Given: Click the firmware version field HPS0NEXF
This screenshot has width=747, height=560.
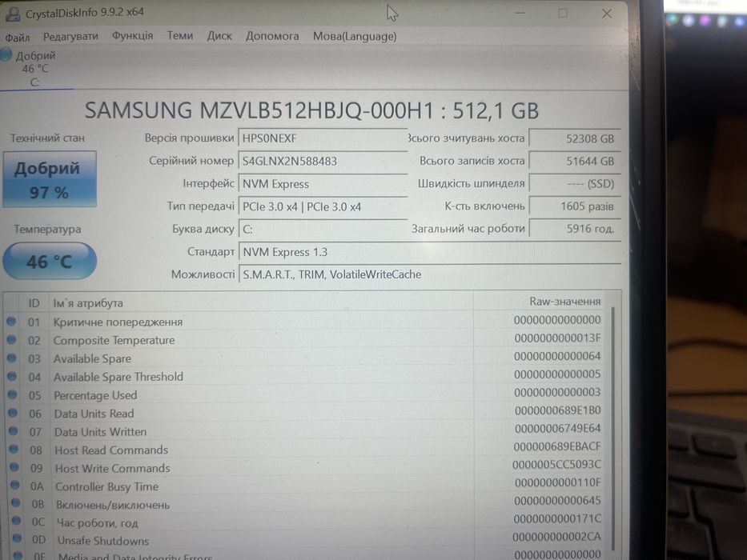Looking at the screenshot, I should (322, 138).
